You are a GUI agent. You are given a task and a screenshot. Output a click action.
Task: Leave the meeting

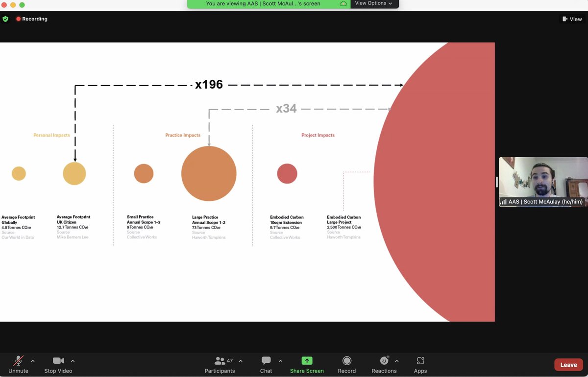[568, 365]
